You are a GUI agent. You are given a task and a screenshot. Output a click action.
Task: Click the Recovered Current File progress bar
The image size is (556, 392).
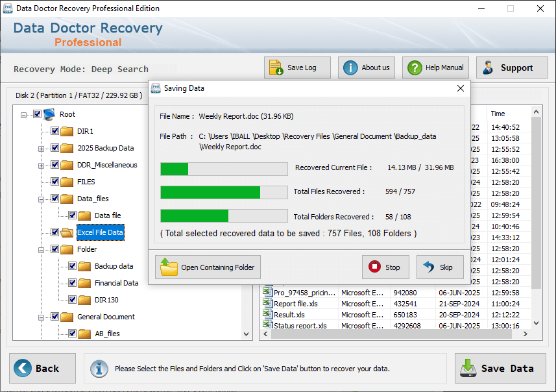[x=224, y=169]
